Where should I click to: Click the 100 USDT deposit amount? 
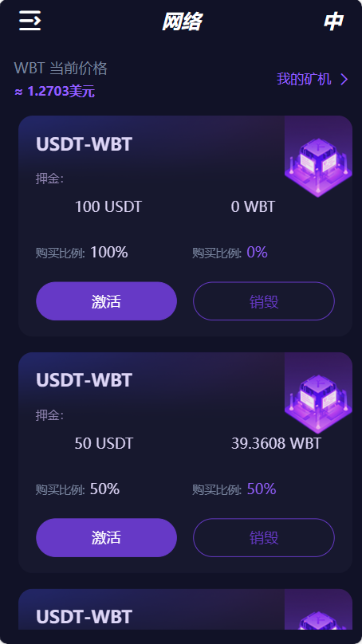(x=108, y=206)
